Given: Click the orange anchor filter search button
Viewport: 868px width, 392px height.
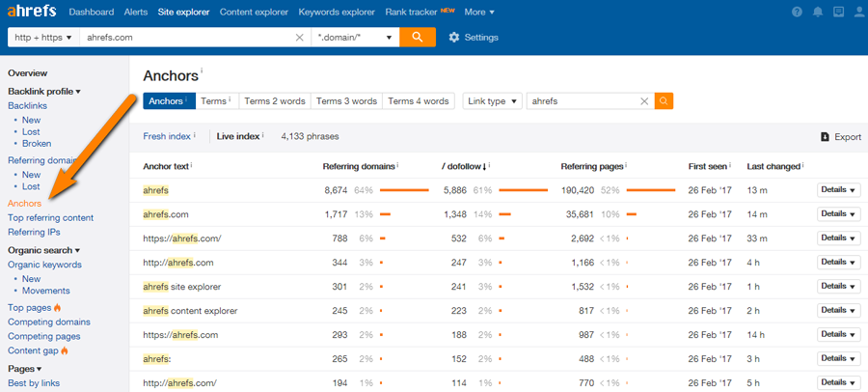Looking at the screenshot, I should [x=664, y=101].
